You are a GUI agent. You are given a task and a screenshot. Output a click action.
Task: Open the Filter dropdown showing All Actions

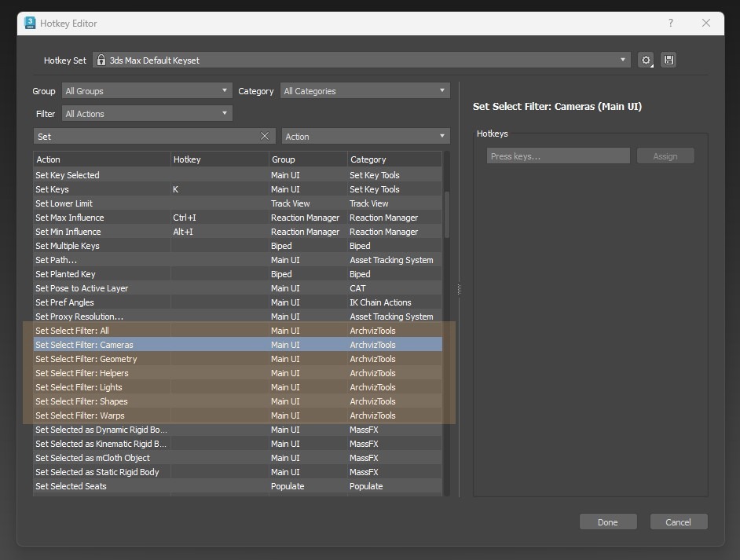[x=147, y=114]
